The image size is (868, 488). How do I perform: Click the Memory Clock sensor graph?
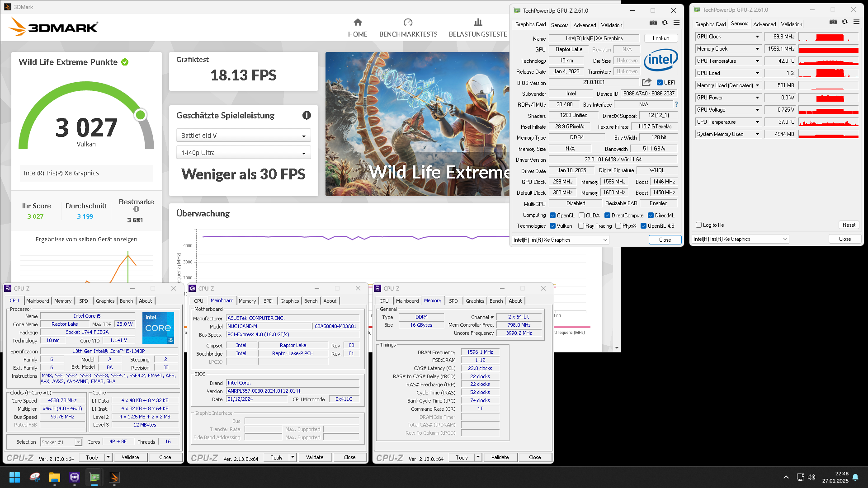828,49
